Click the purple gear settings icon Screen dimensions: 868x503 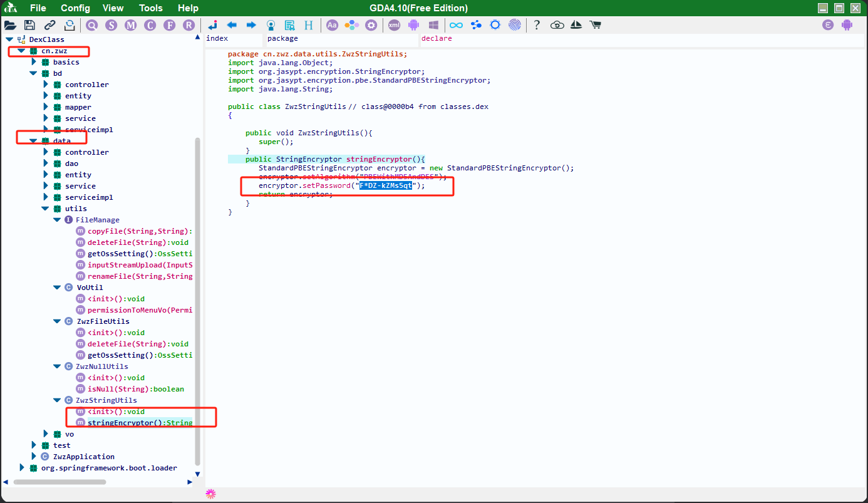point(371,25)
